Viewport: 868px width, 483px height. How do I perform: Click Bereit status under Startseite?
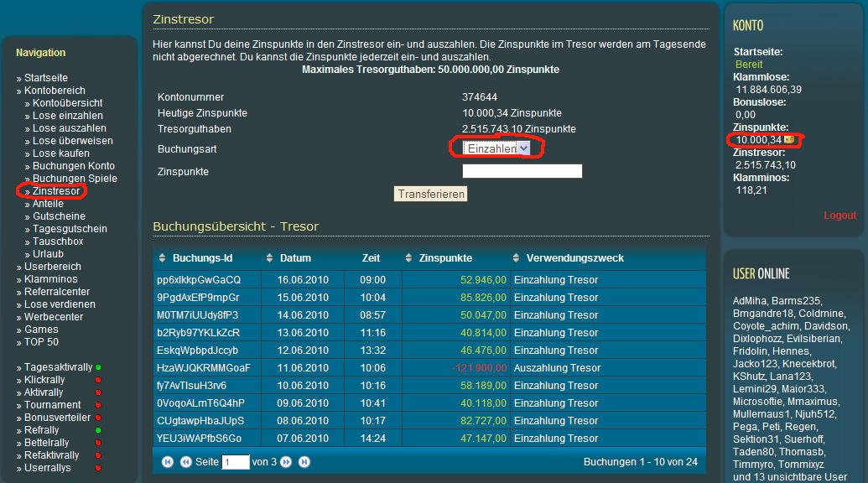(x=749, y=65)
